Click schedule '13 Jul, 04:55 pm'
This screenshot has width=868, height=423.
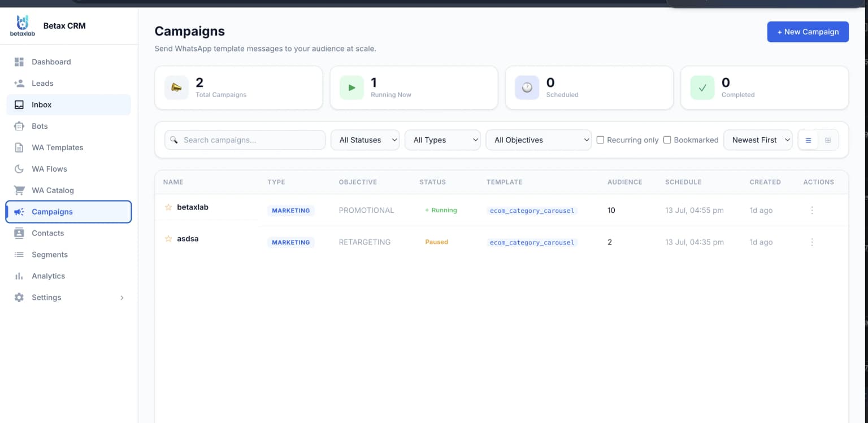click(x=695, y=210)
